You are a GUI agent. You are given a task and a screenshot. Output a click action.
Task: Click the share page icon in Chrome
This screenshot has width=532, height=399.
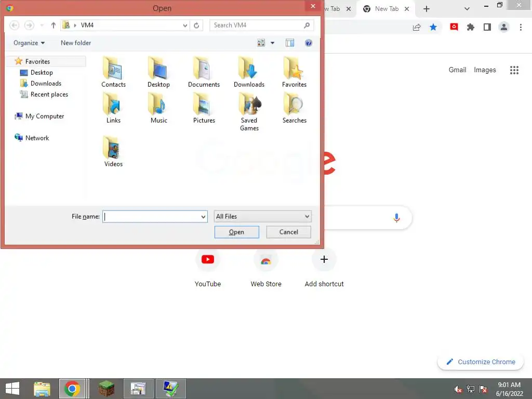click(x=417, y=27)
